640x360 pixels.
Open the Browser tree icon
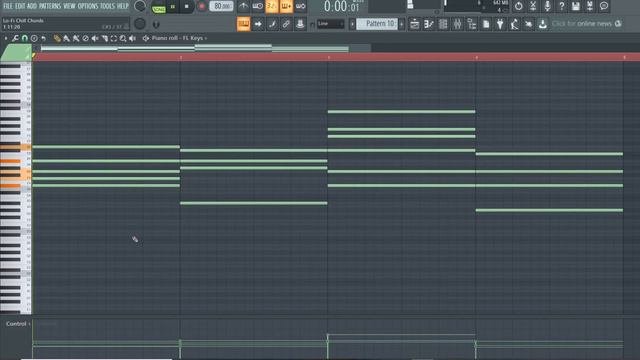471,24
